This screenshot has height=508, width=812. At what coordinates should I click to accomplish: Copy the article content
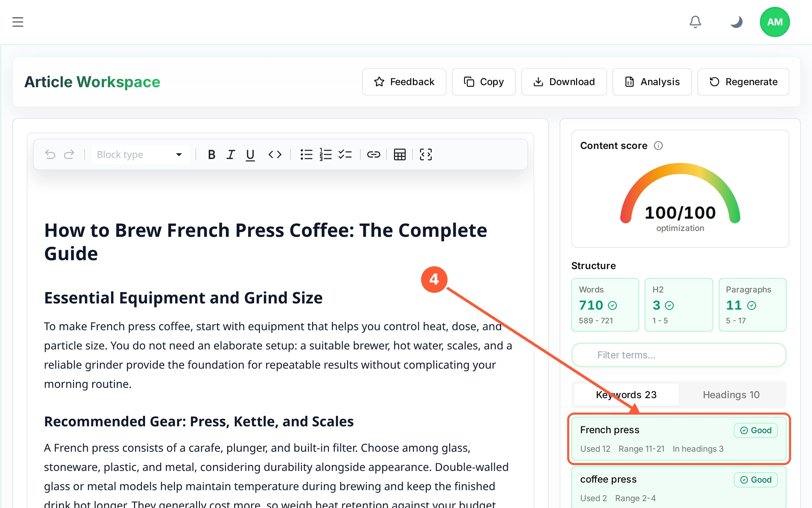click(483, 82)
